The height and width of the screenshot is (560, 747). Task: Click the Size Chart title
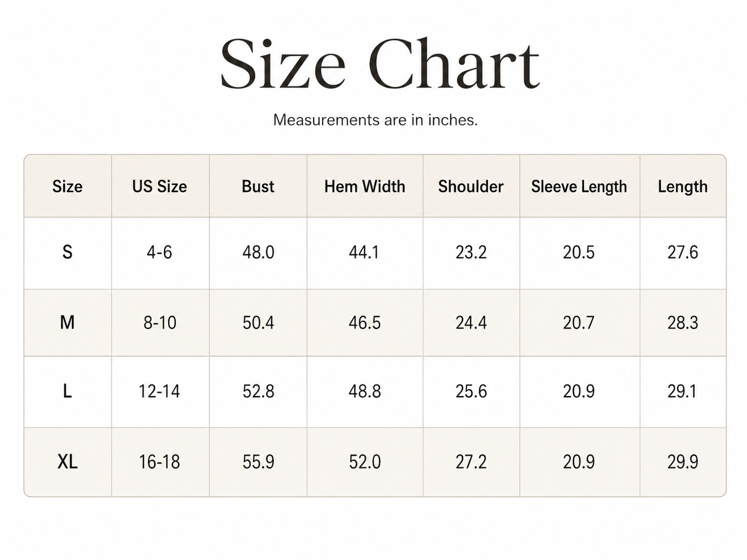click(x=380, y=64)
